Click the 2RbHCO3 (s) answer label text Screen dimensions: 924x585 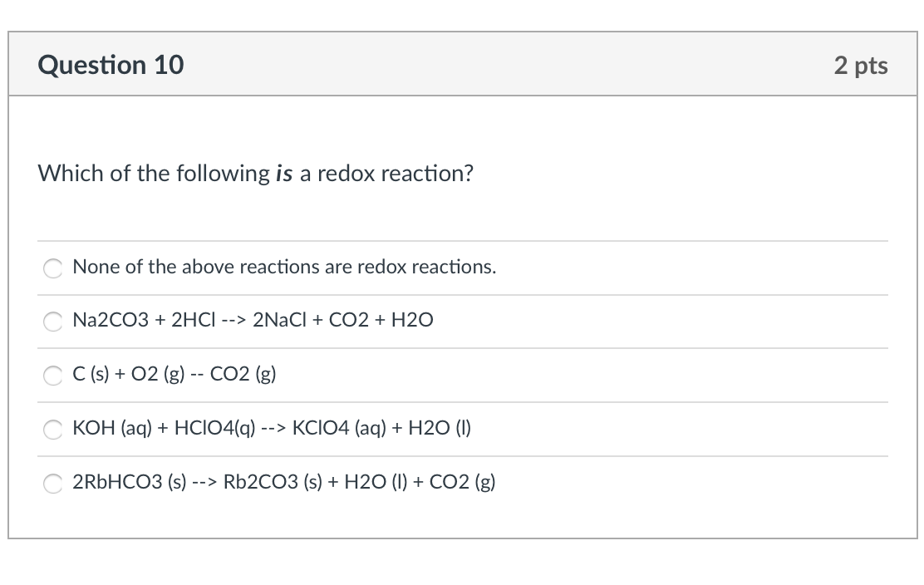click(x=284, y=482)
